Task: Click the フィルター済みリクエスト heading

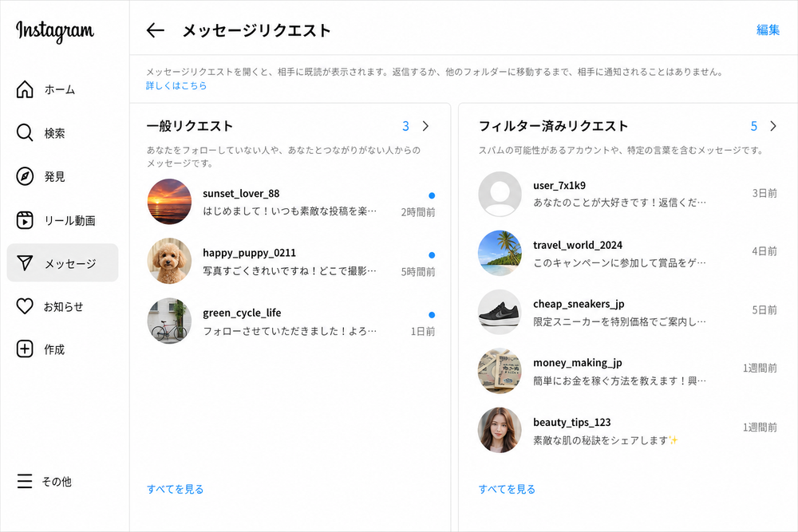Action: (x=553, y=126)
